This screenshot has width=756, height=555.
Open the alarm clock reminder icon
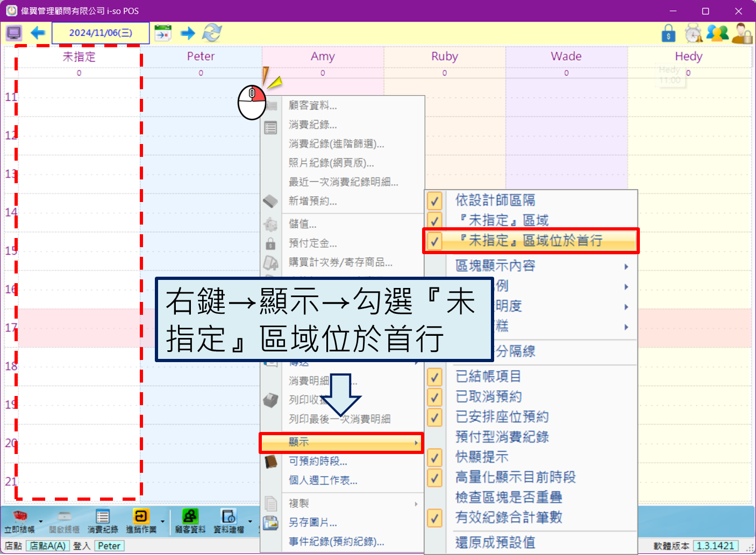[694, 33]
